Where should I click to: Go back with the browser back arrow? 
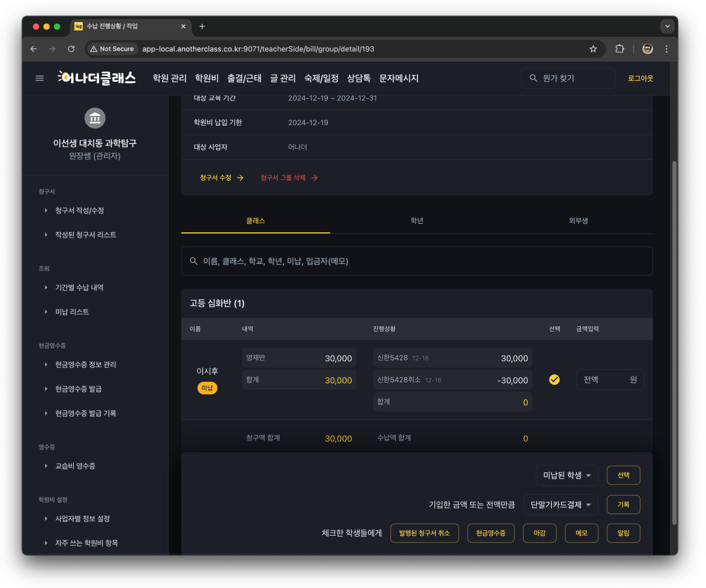[34, 49]
